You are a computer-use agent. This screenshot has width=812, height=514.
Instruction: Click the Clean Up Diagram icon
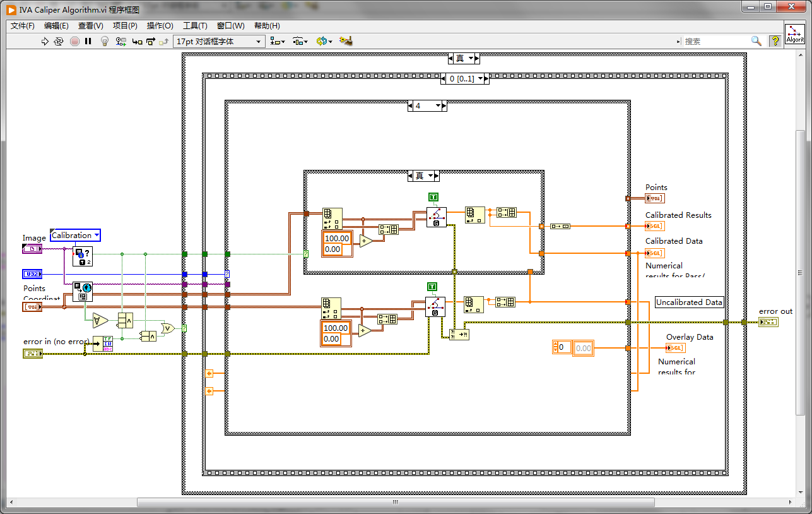[x=345, y=41]
